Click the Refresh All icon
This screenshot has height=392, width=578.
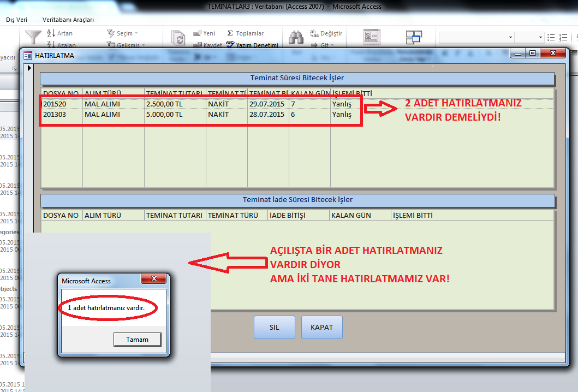(178, 38)
